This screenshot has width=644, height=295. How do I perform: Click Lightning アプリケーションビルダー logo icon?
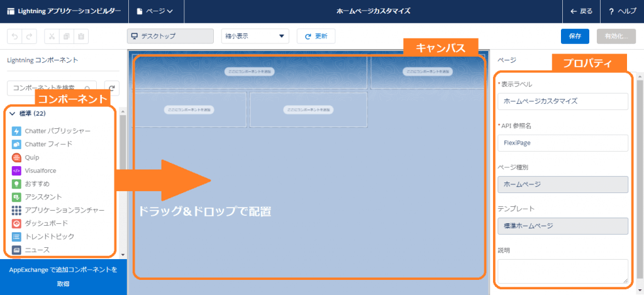pyautogui.click(x=11, y=11)
